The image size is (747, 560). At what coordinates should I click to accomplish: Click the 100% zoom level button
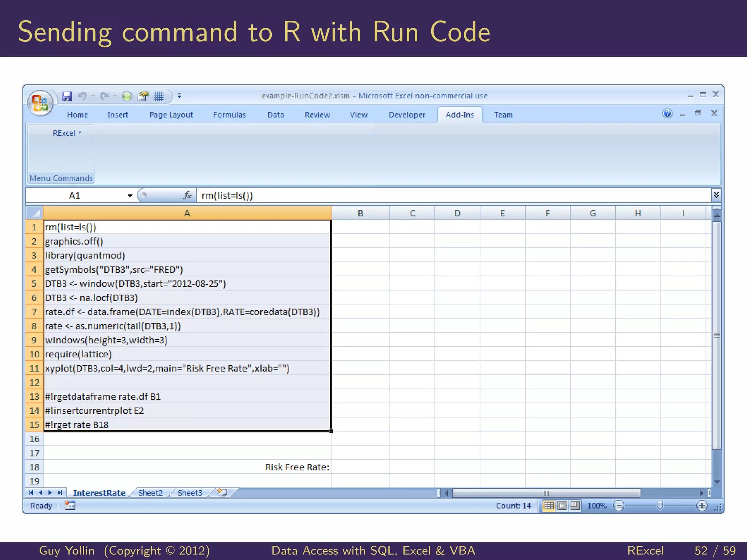tap(597, 506)
